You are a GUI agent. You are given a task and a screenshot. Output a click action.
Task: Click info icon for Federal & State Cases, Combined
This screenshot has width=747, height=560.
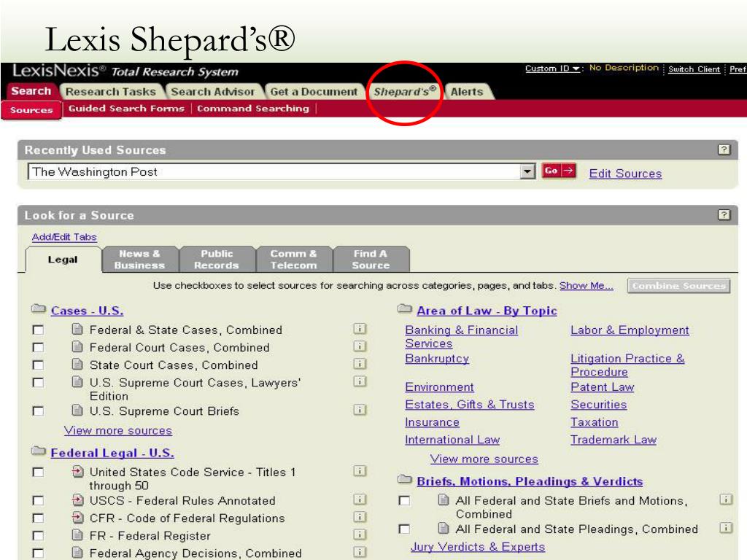[358, 330]
